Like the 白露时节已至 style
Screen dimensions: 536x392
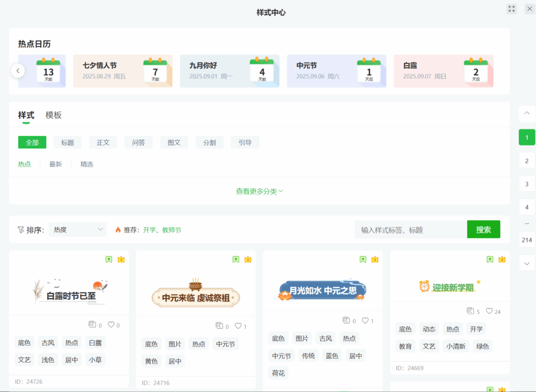point(111,324)
